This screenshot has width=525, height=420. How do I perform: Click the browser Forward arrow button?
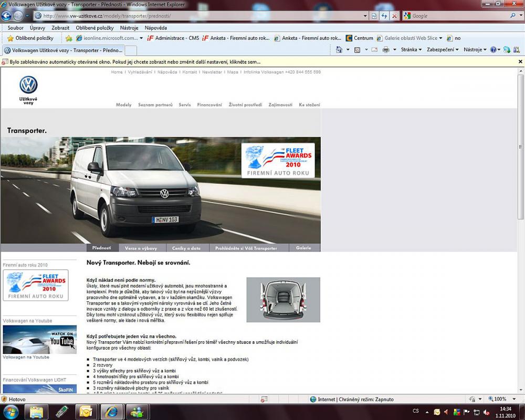click(x=18, y=16)
